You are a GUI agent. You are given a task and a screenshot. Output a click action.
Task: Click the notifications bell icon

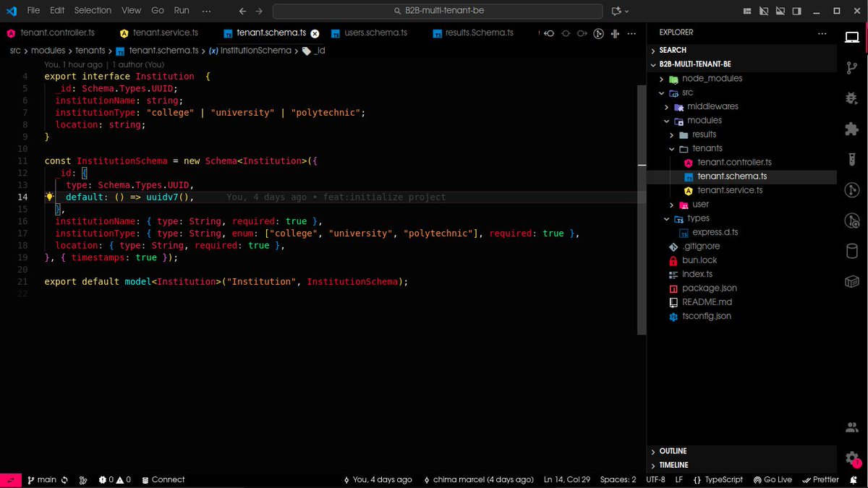pos(854,480)
